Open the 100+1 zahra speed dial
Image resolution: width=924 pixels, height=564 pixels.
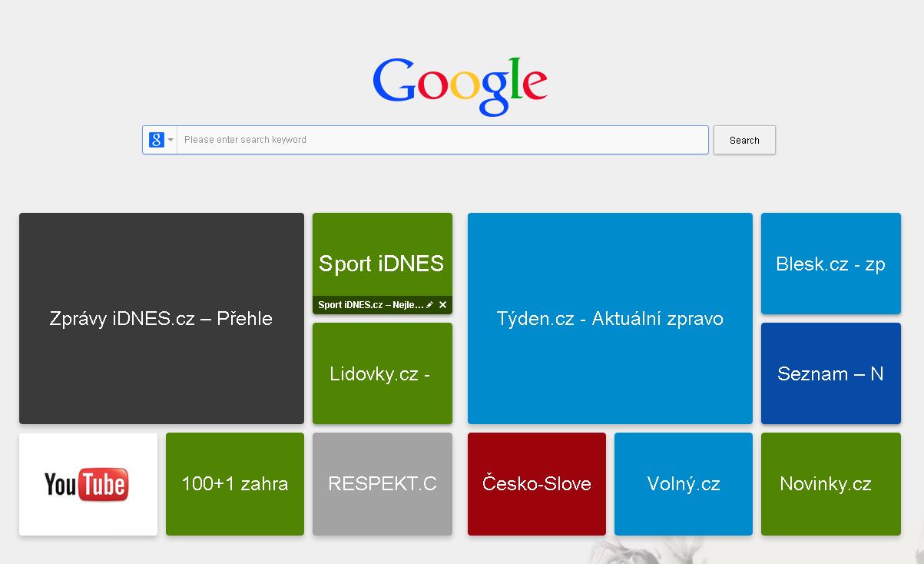234,484
